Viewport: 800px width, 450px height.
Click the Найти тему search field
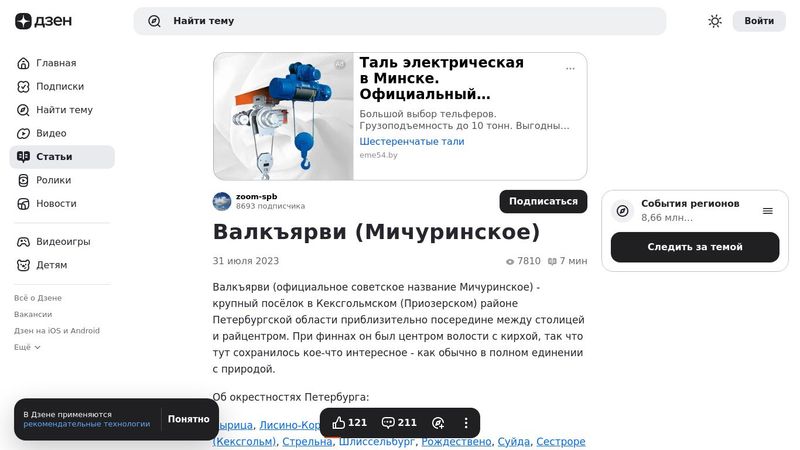pos(399,21)
